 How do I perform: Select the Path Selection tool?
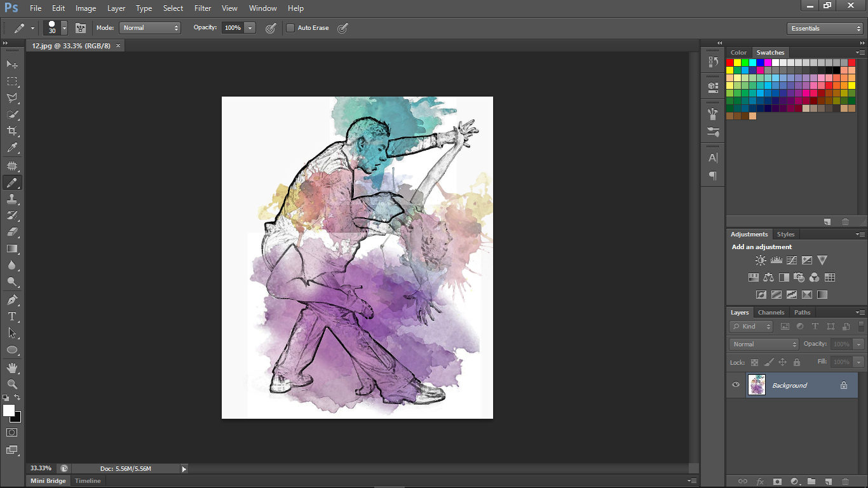(x=12, y=333)
